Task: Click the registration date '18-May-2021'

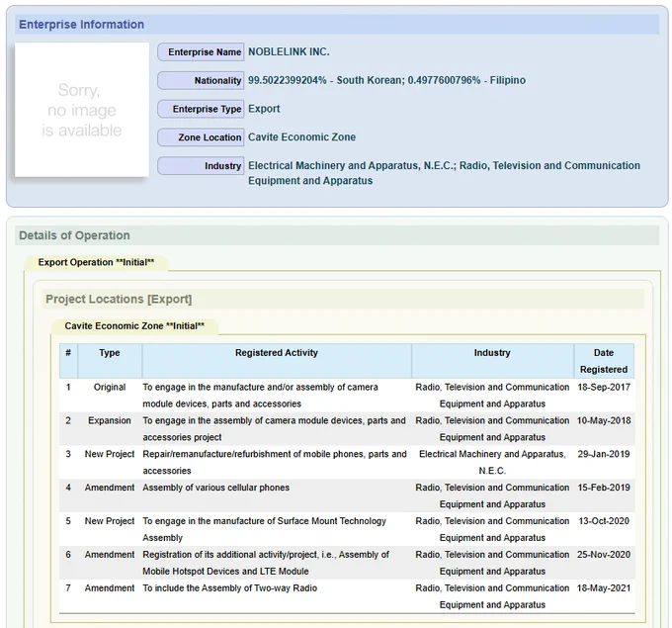Action: pyautogui.click(x=604, y=587)
